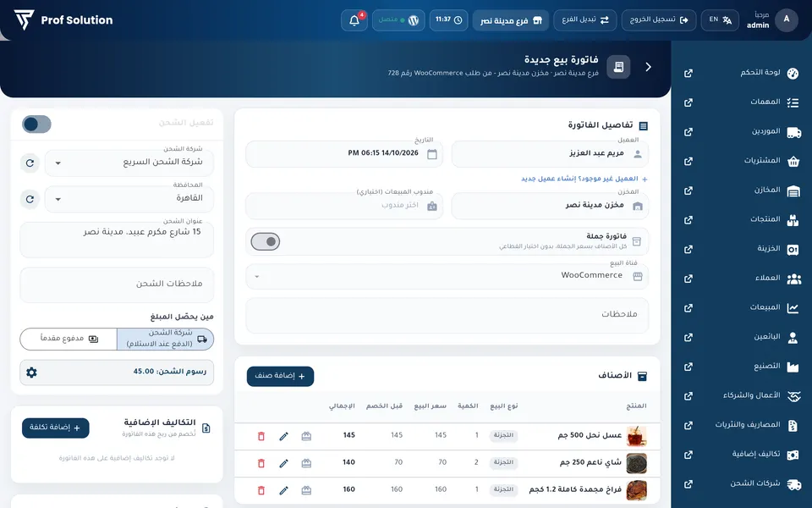Open the date picker field

click(x=344, y=154)
